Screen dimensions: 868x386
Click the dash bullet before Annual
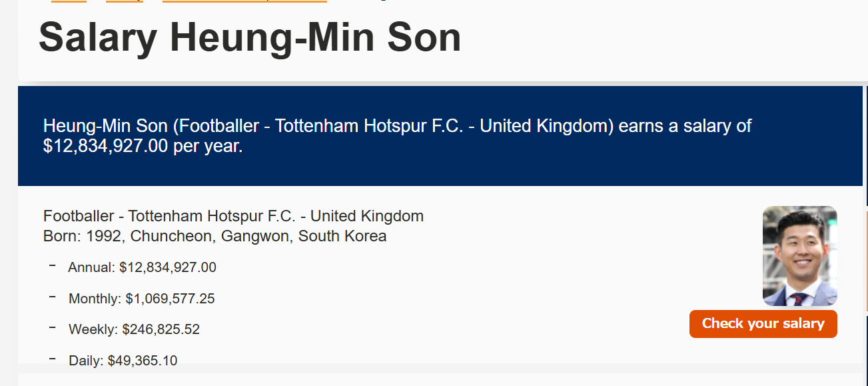coord(52,266)
